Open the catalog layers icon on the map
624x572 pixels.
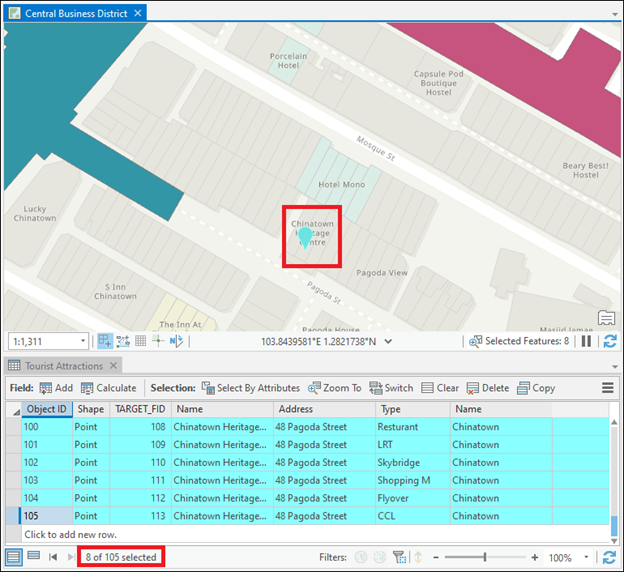[x=606, y=318]
